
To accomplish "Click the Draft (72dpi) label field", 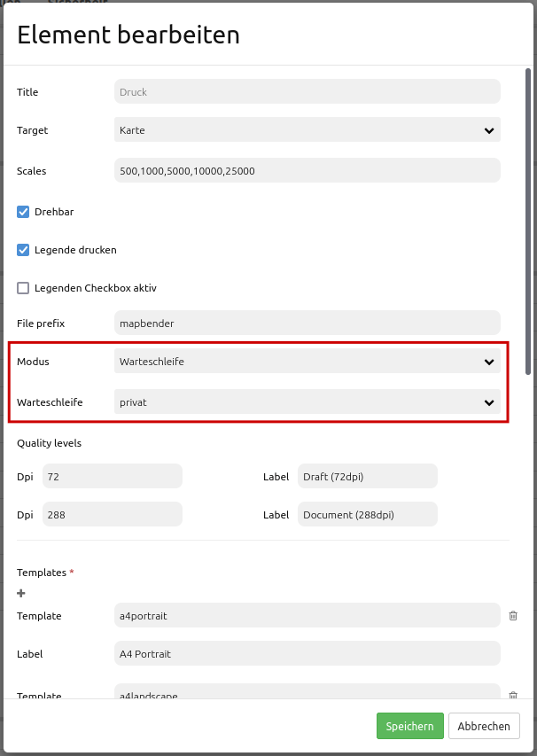I will point(367,477).
